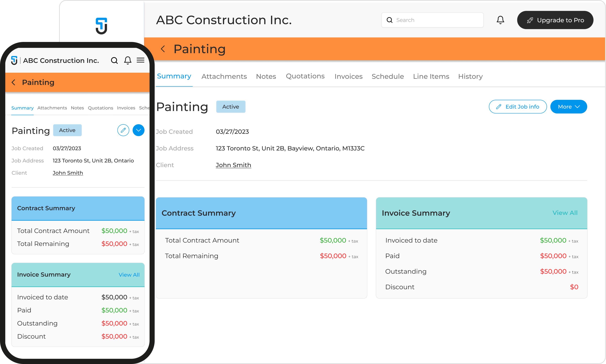Tap the mobile edit pencil icon

123,130
